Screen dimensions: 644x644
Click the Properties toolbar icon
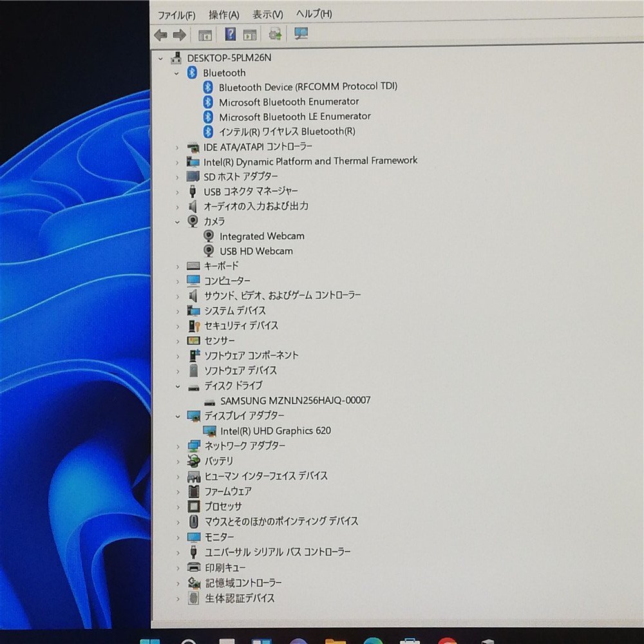(x=251, y=34)
